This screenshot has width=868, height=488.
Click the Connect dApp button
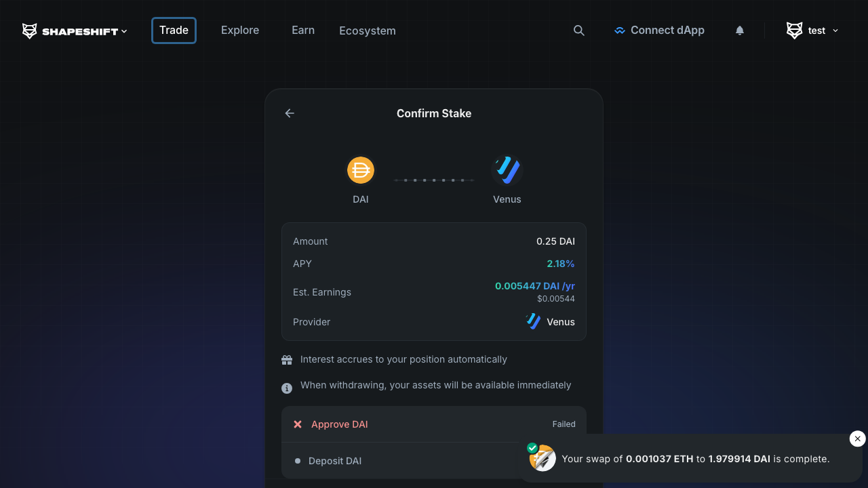pos(659,30)
